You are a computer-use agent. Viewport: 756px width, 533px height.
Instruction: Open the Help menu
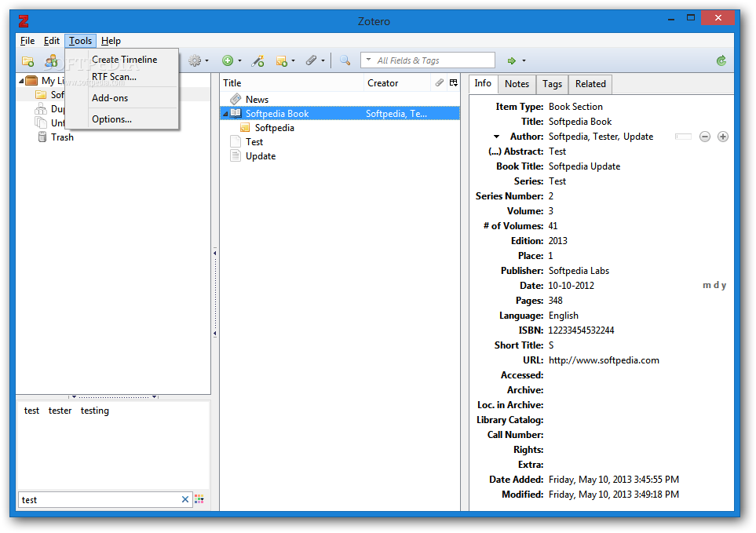pos(111,41)
